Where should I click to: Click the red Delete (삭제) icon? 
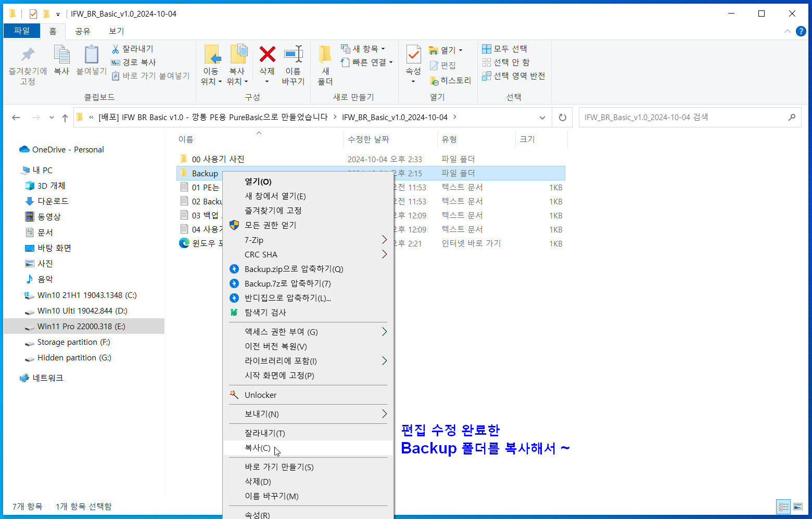pos(267,54)
